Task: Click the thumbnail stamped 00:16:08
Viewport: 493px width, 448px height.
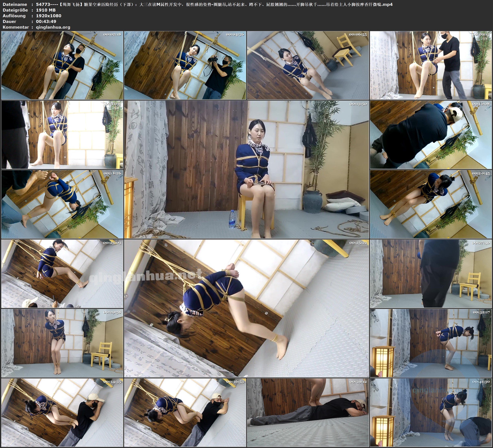Action: pos(431,135)
